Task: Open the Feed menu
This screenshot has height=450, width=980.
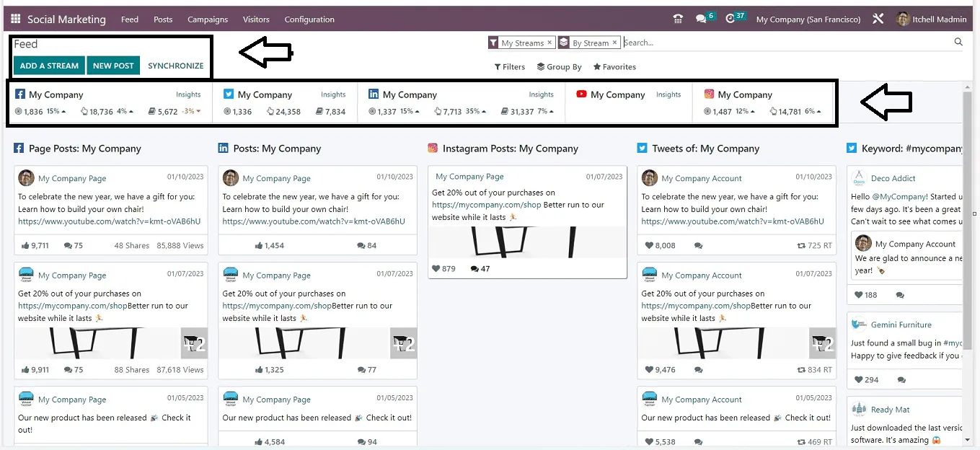Action: pos(130,19)
